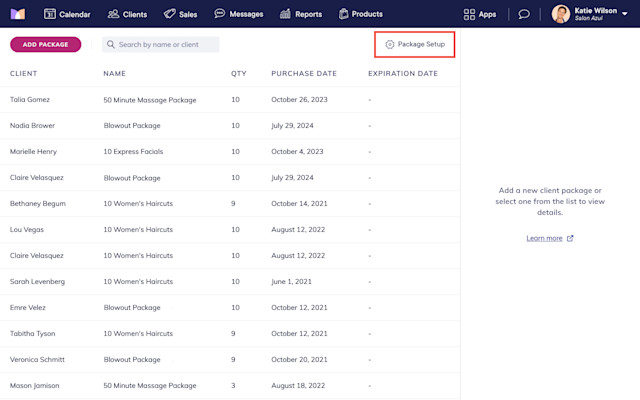Open the Clients menu
Image resolution: width=640 pixels, height=400 pixels.
tap(127, 14)
